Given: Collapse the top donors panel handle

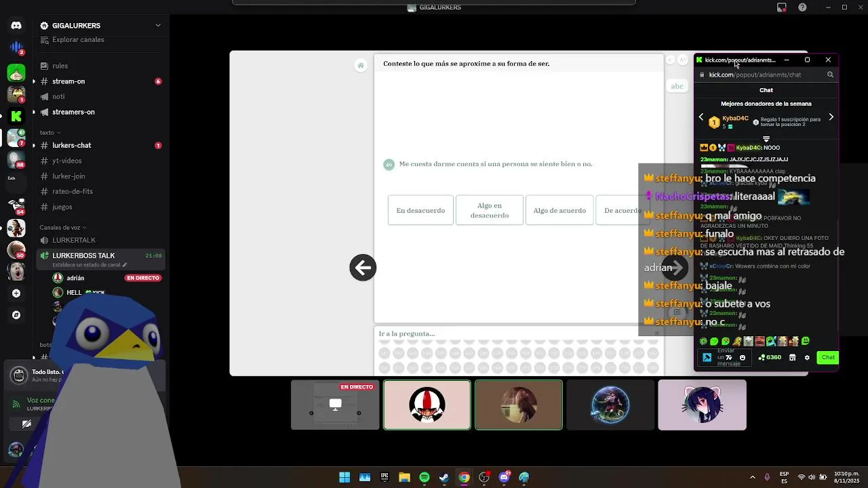Looking at the screenshot, I should [766, 139].
